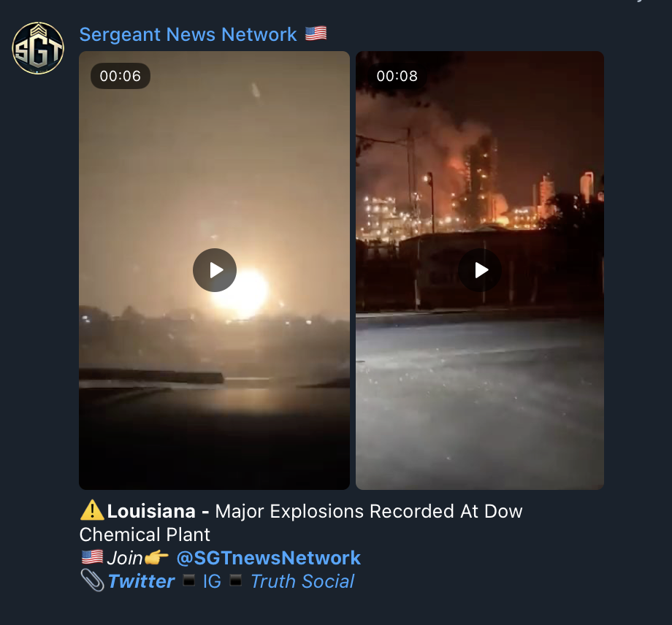This screenshot has width=672, height=625.
Task: Click the bold Louisiana heading text
Action: pyautogui.click(x=151, y=511)
